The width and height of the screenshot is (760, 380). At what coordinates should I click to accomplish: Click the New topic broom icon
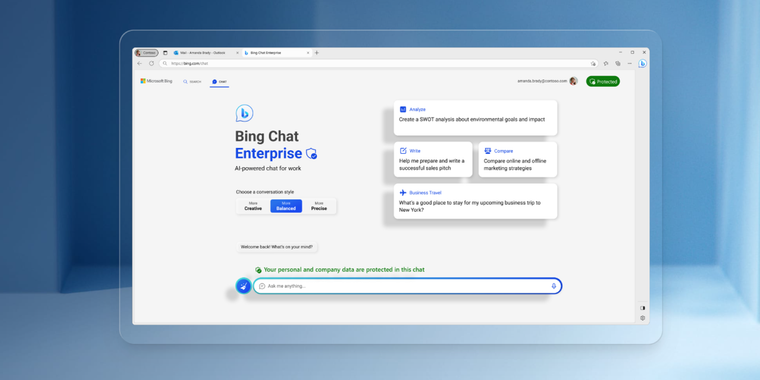pos(243,286)
